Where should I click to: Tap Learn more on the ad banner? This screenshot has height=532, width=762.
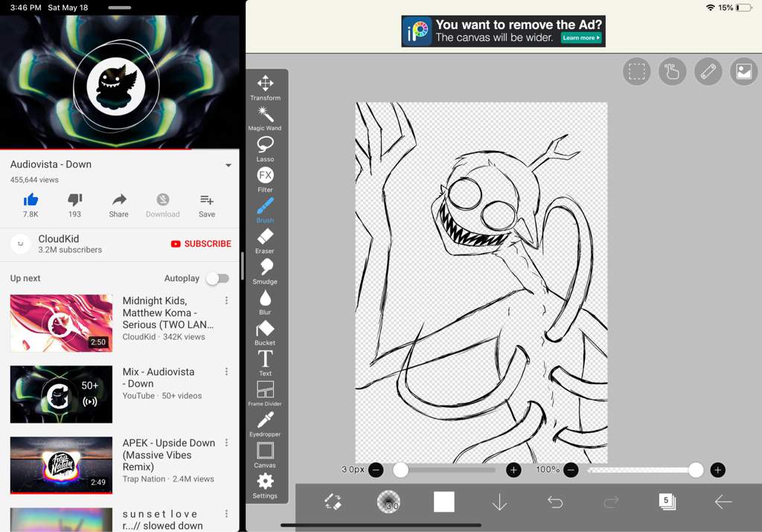tap(581, 38)
